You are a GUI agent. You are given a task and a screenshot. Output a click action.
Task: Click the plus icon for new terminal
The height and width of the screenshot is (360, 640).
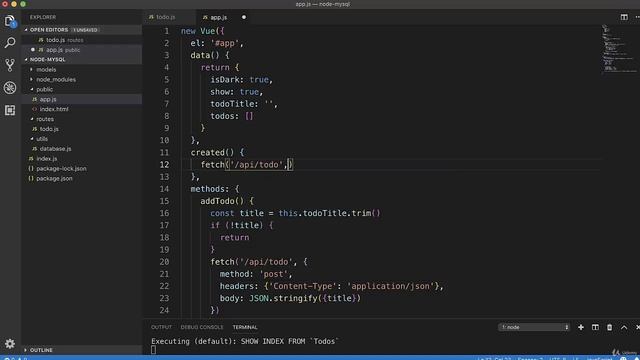pos(581,327)
